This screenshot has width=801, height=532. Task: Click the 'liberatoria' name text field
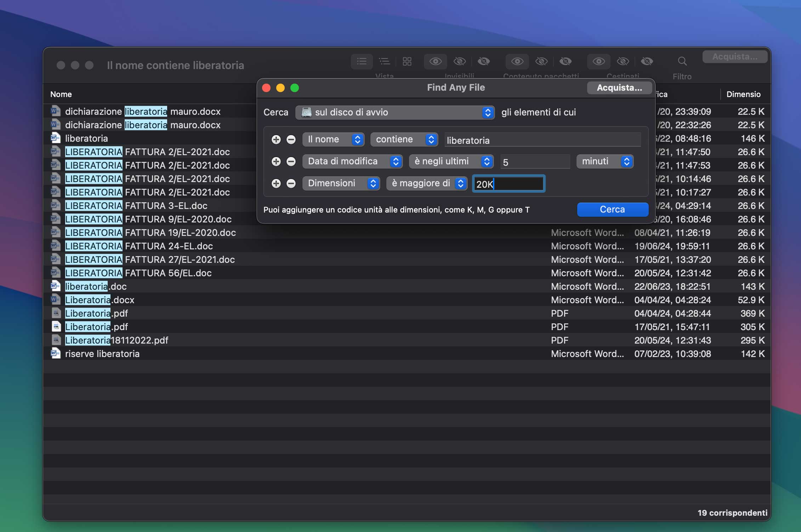coord(542,140)
